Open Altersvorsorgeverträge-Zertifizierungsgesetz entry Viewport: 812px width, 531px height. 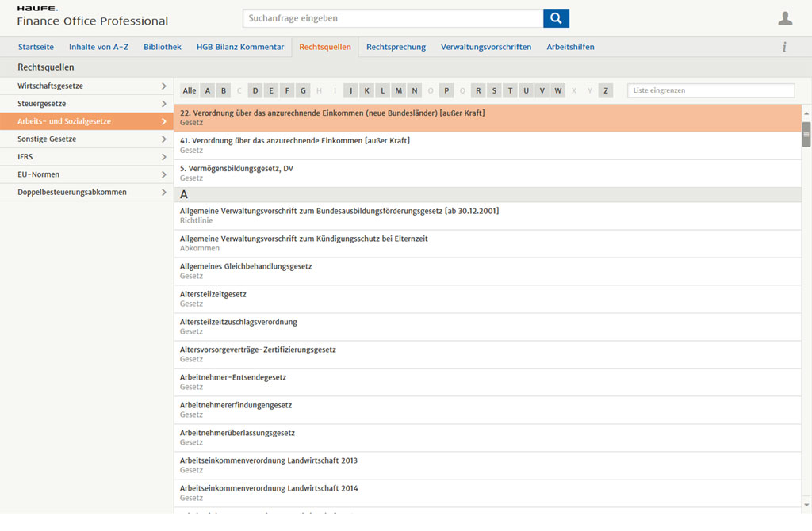[488, 354]
